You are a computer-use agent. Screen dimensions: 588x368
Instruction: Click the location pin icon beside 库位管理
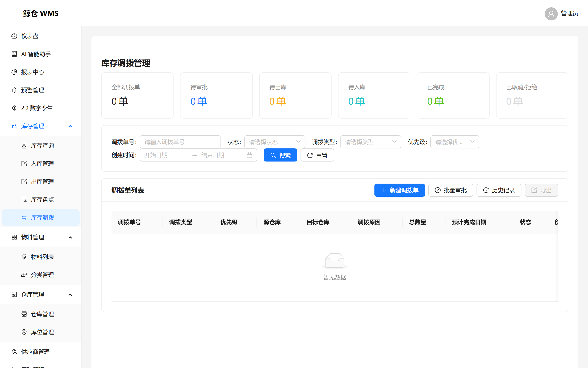(24, 332)
